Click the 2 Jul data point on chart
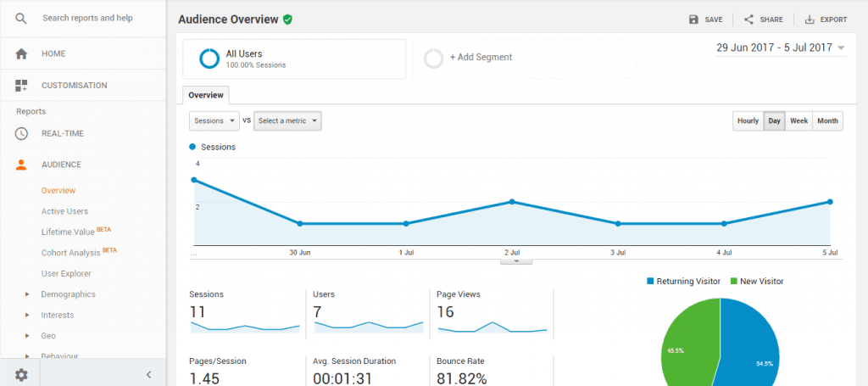 coord(512,202)
